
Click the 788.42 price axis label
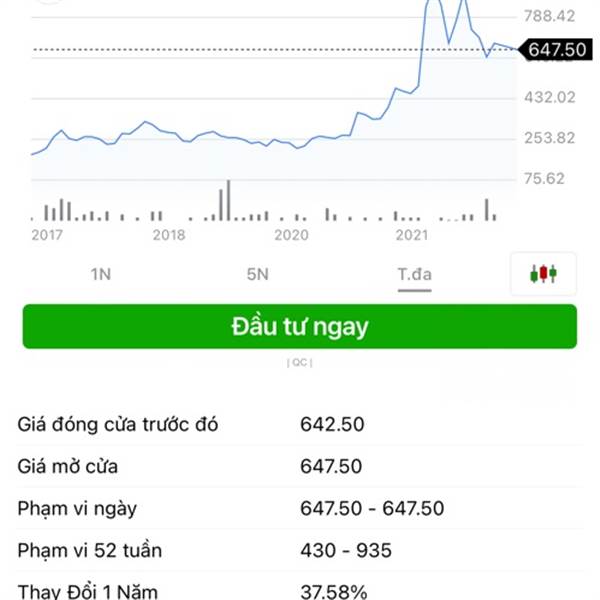pos(549,16)
